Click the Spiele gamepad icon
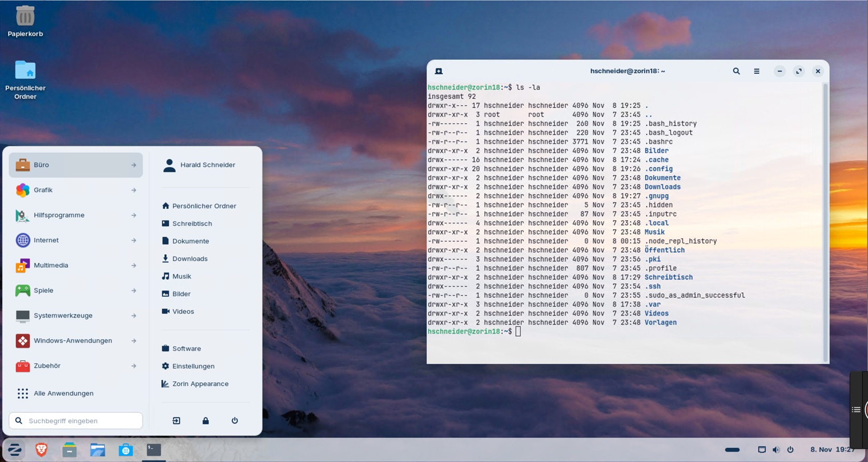This screenshot has width=868, height=462. tap(22, 291)
